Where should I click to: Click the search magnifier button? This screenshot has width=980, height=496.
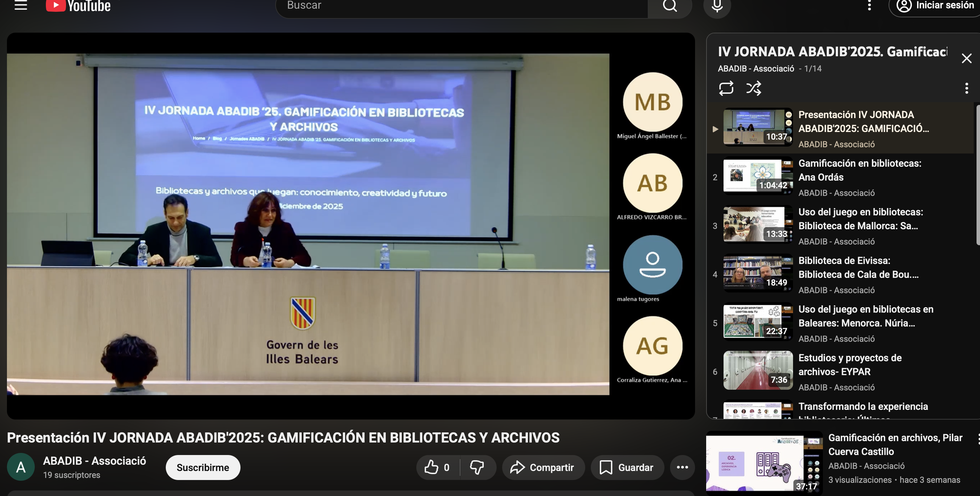[x=670, y=6]
